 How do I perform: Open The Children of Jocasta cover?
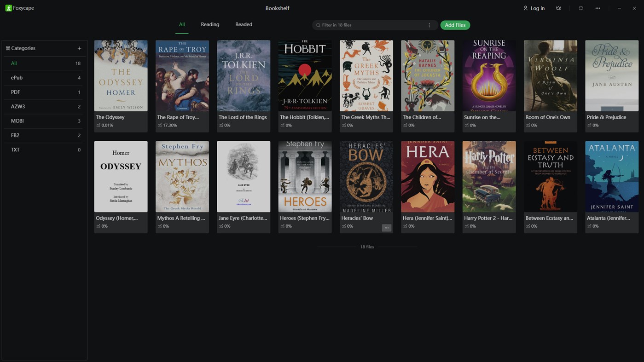pos(428,75)
